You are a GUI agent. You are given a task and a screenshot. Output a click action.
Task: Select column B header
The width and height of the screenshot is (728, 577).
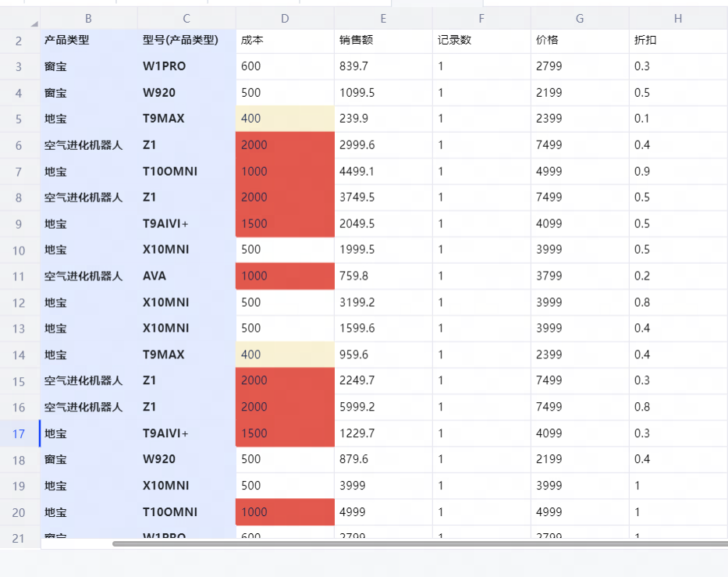click(88, 18)
